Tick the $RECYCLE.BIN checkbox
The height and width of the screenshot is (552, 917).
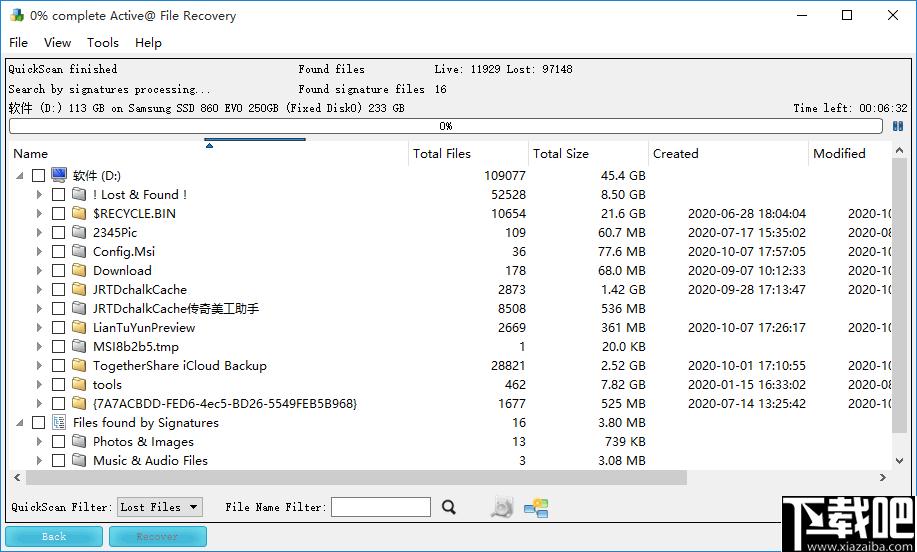58,213
